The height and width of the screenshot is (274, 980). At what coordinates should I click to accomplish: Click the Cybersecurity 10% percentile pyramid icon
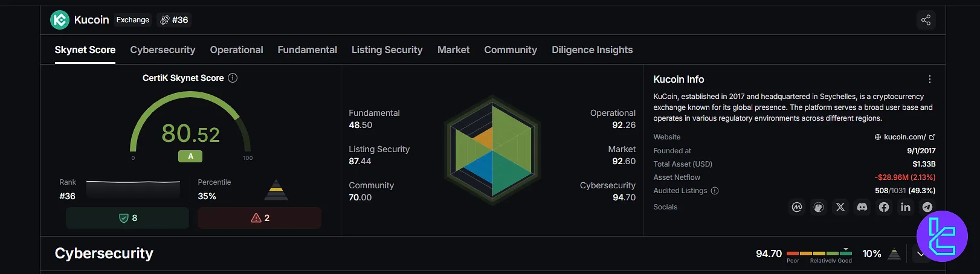(895, 254)
